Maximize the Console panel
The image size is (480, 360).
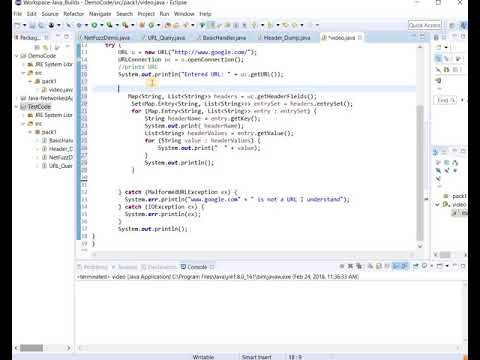coord(463,266)
